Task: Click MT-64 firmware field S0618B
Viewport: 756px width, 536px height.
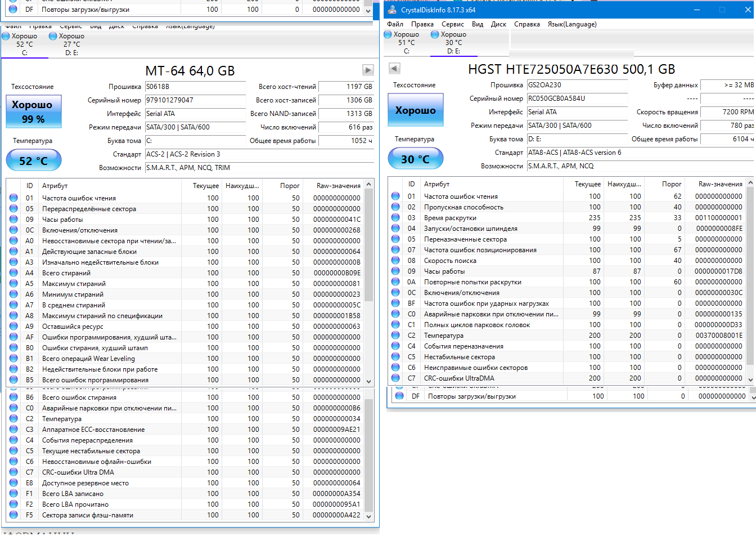Action: [195, 87]
